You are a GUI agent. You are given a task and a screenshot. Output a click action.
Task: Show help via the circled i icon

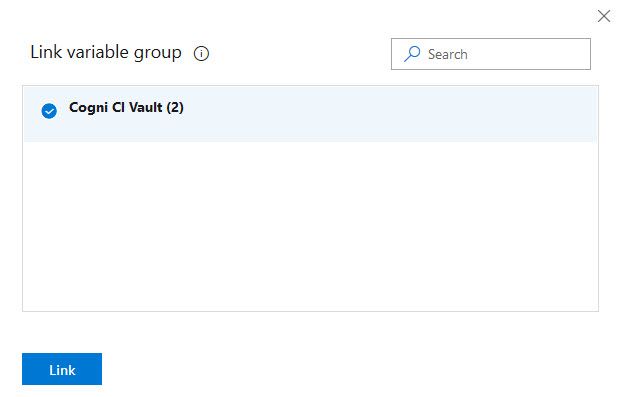pos(201,53)
